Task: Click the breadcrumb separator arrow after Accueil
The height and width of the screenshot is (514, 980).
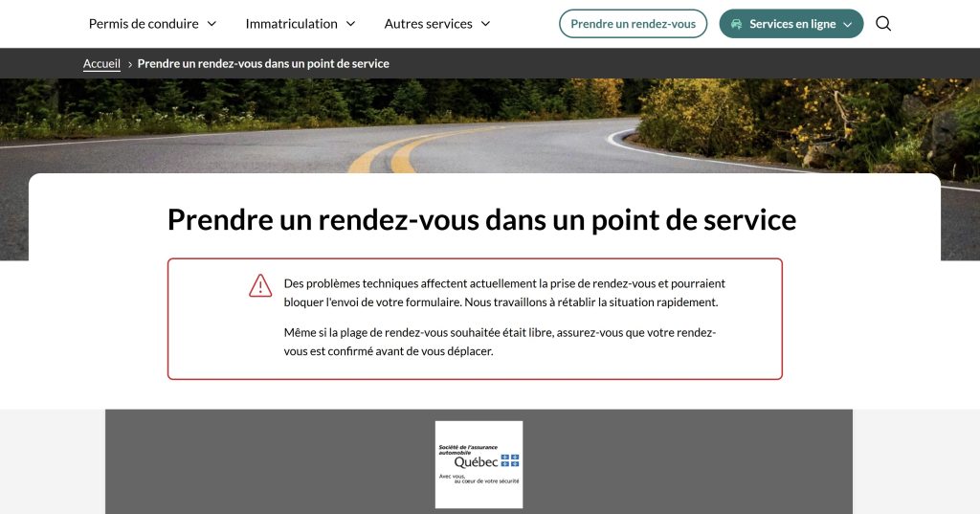Action: (x=129, y=64)
